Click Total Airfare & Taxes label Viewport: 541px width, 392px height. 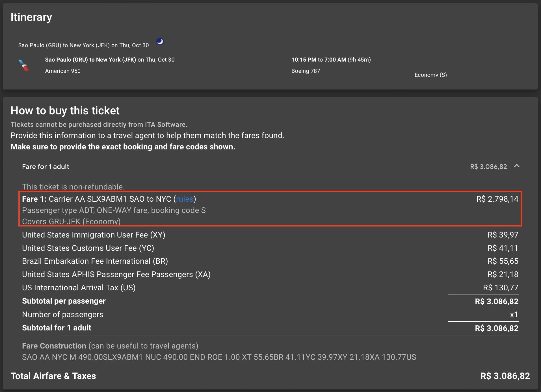coord(53,376)
